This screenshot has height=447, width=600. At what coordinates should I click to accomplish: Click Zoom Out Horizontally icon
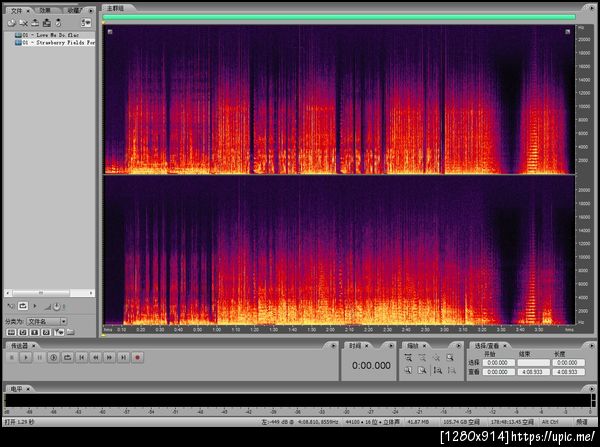click(422, 358)
